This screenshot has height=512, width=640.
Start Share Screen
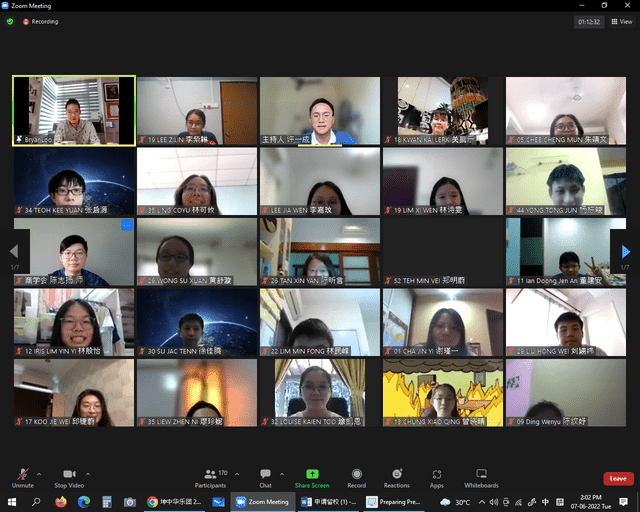pos(312,478)
